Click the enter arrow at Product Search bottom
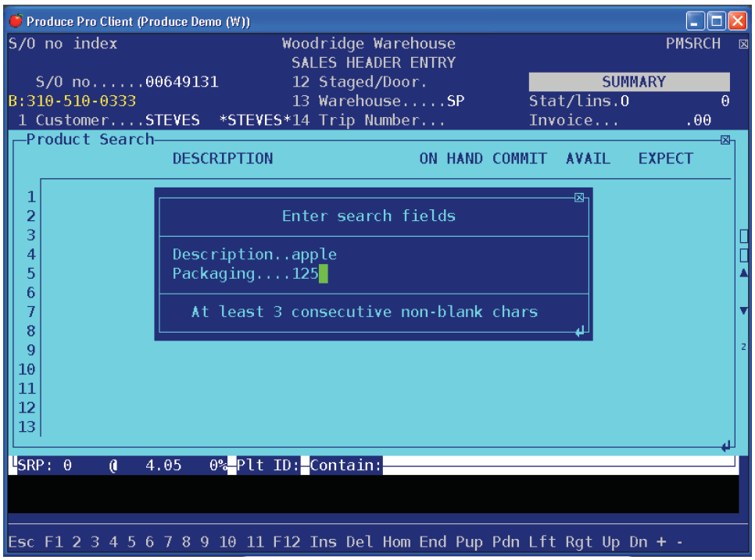Image resolution: width=755 pixels, height=560 pixels. (x=726, y=447)
